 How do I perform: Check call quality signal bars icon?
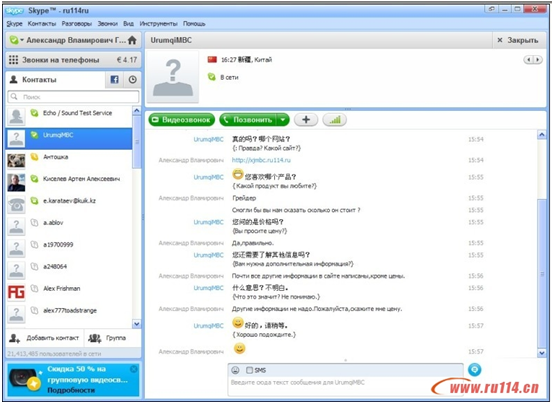click(335, 120)
